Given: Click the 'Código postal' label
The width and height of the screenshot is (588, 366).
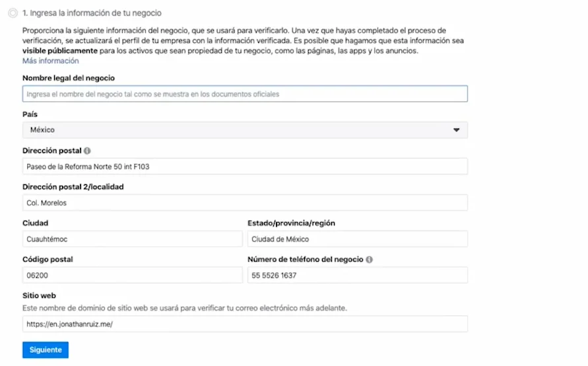Looking at the screenshot, I should tap(48, 260).
